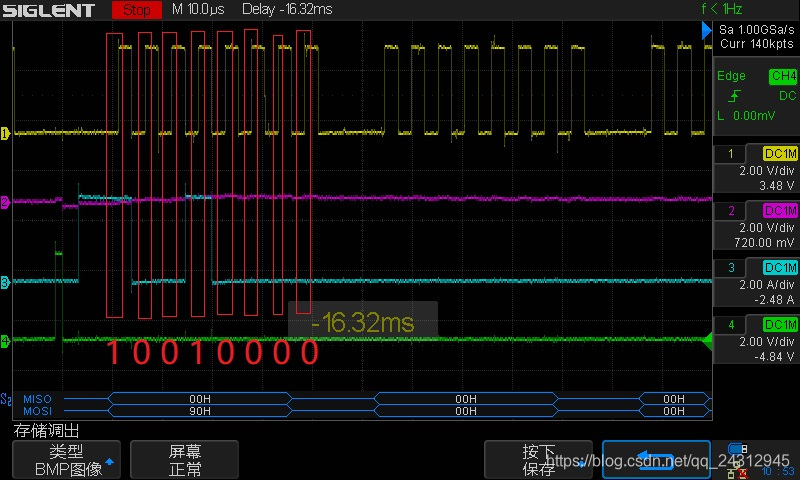Click the trigger DC coupling label
The width and height of the screenshot is (800, 480).
[787, 96]
